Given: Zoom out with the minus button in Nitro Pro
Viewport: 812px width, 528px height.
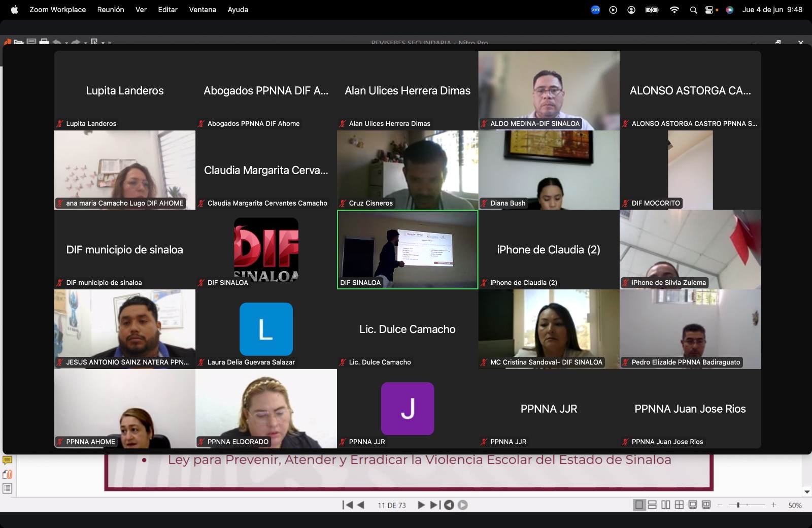Looking at the screenshot, I should tap(720, 505).
